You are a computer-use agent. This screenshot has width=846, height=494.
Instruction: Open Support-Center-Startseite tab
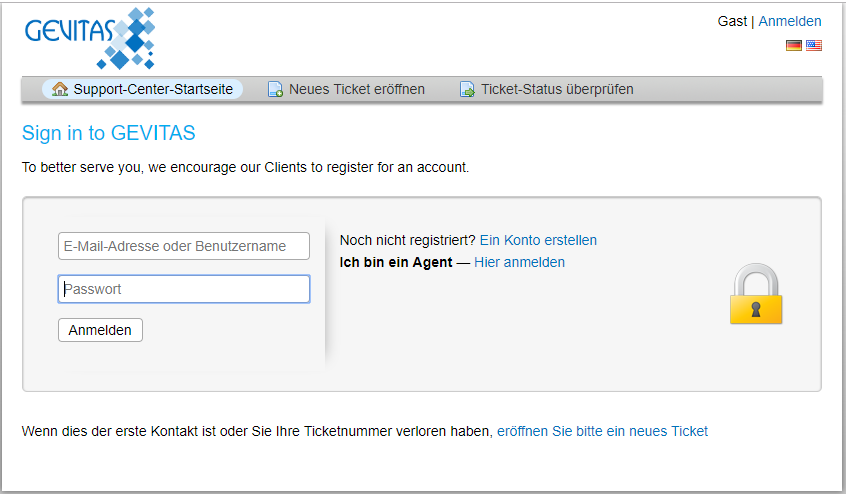[142, 89]
